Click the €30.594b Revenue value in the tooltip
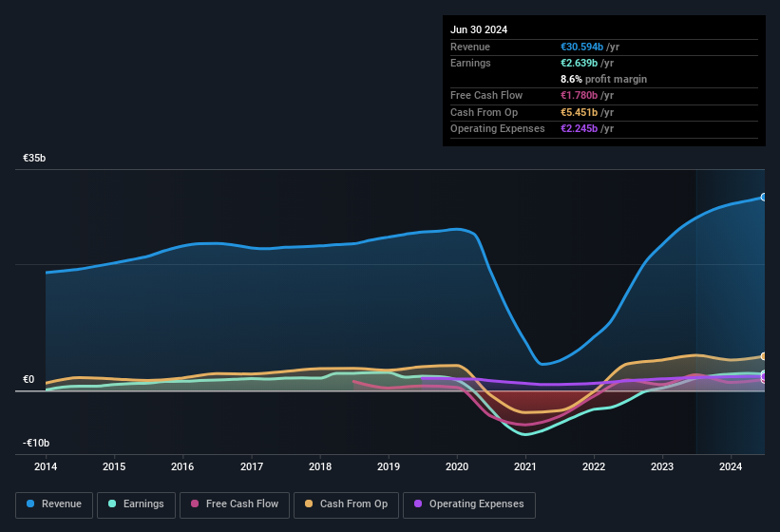 coord(589,47)
